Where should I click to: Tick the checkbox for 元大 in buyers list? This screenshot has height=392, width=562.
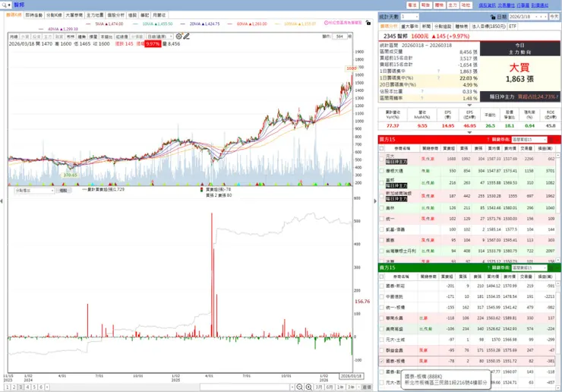[x=382, y=159]
